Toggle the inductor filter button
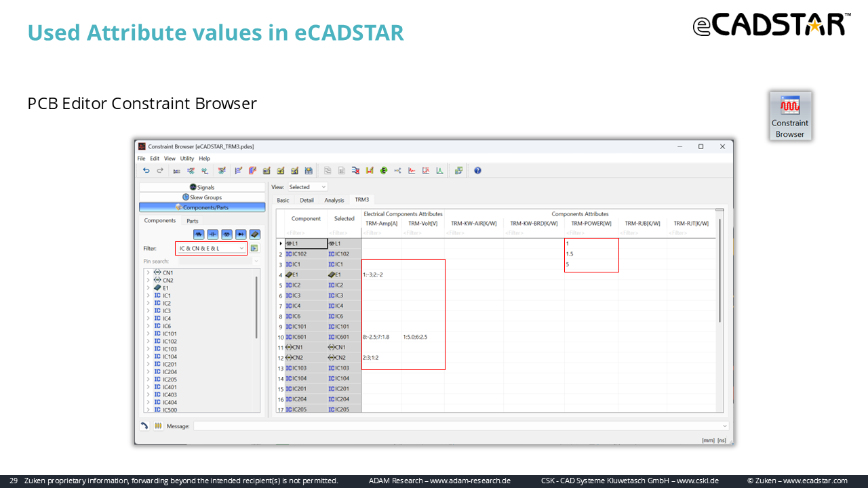 click(226, 235)
